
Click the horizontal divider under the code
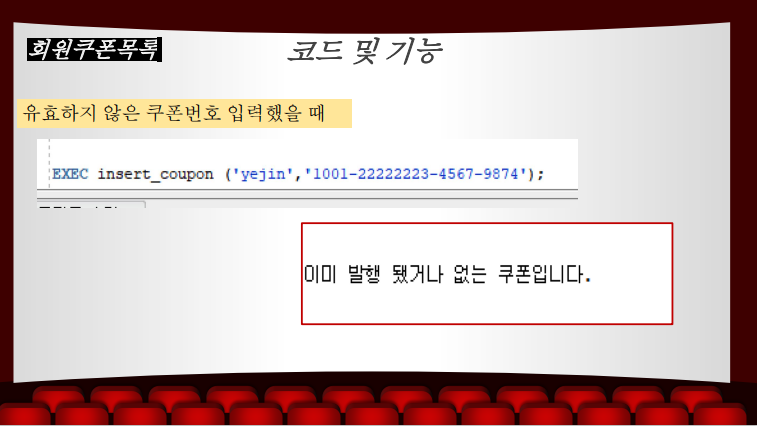(x=308, y=198)
